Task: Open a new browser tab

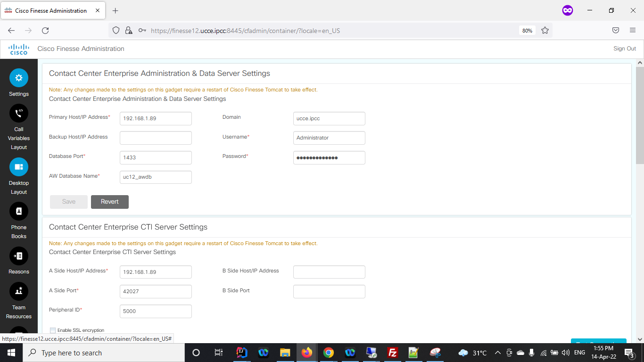Action: (x=116, y=10)
